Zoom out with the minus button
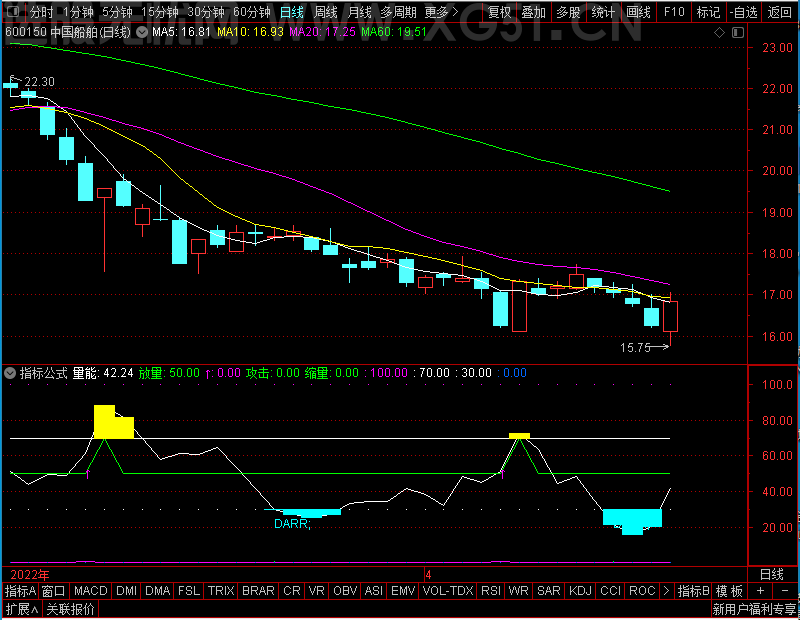Viewport: 800px width, 620px height. (784, 591)
